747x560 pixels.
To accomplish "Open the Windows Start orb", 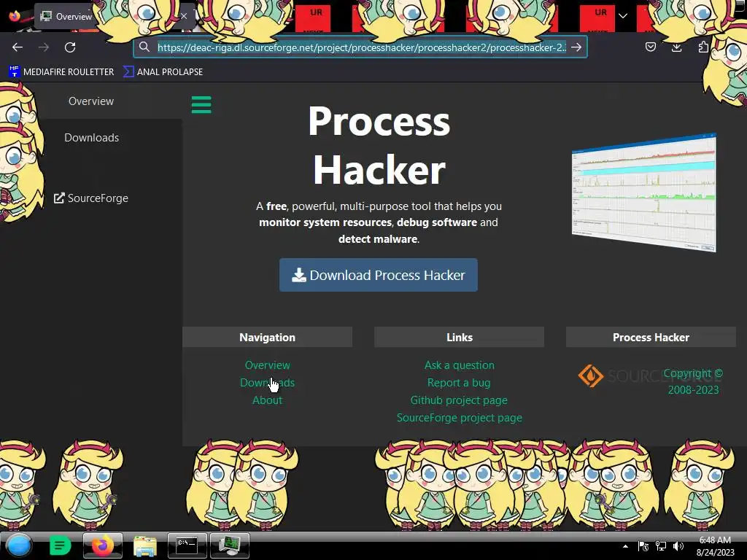I will (19, 545).
